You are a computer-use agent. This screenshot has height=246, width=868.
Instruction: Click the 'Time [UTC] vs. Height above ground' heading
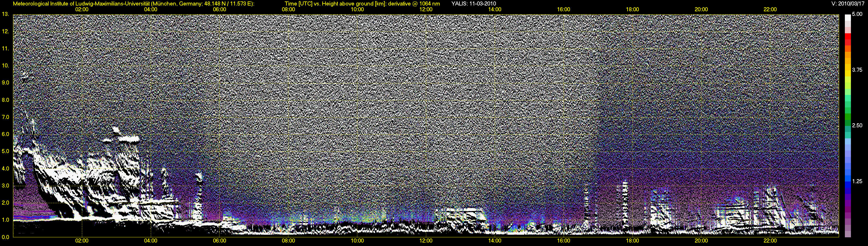[x=362, y=4]
